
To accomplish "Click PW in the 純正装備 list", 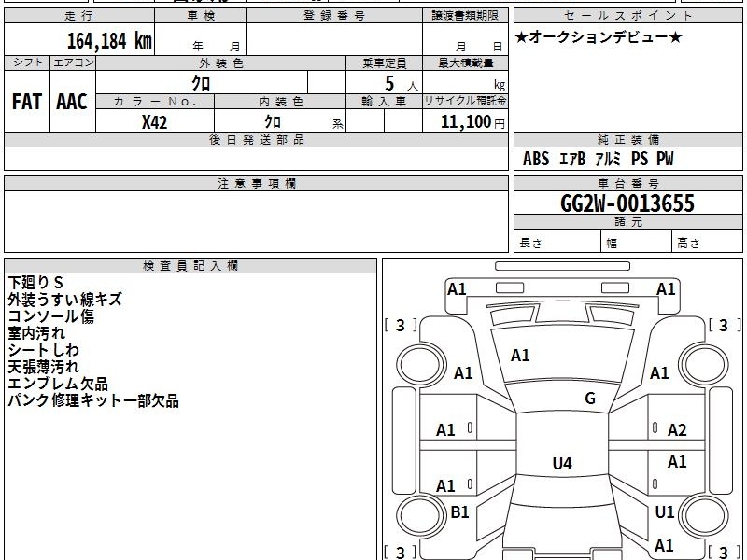I will click(665, 159).
